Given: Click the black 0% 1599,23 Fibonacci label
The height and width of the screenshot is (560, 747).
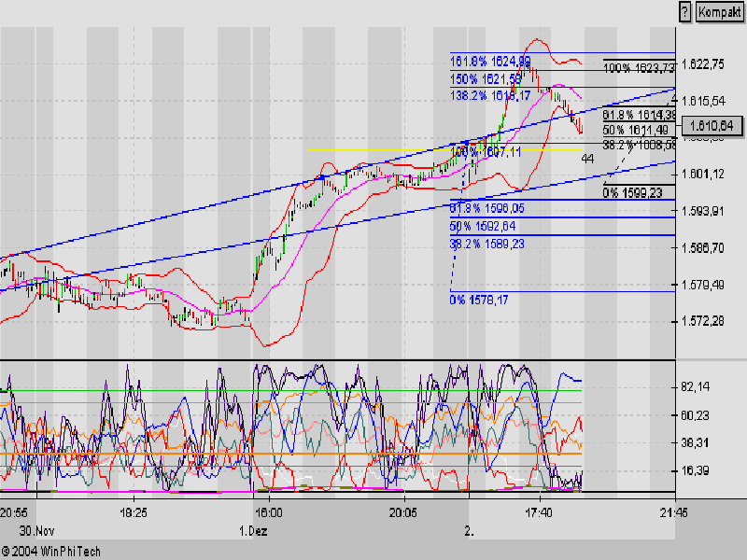Looking at the screenshot, I should pos(632,193).
